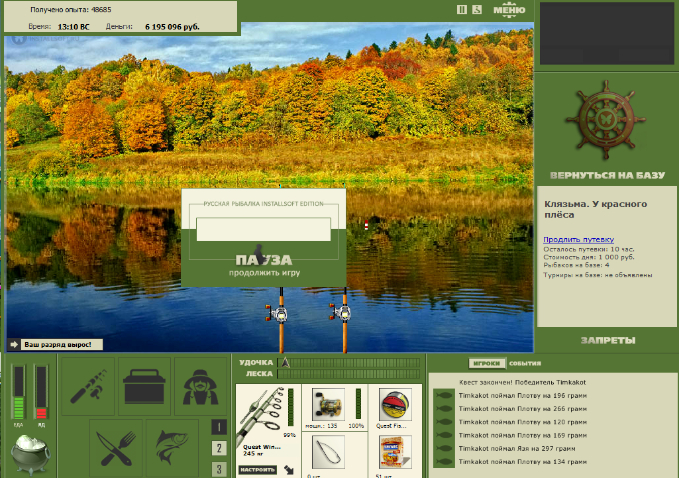Screen dimensions: 679x478
Task: Click 'Квест закончен! Победитель Timkakot' message
Action: pos(522,382)
